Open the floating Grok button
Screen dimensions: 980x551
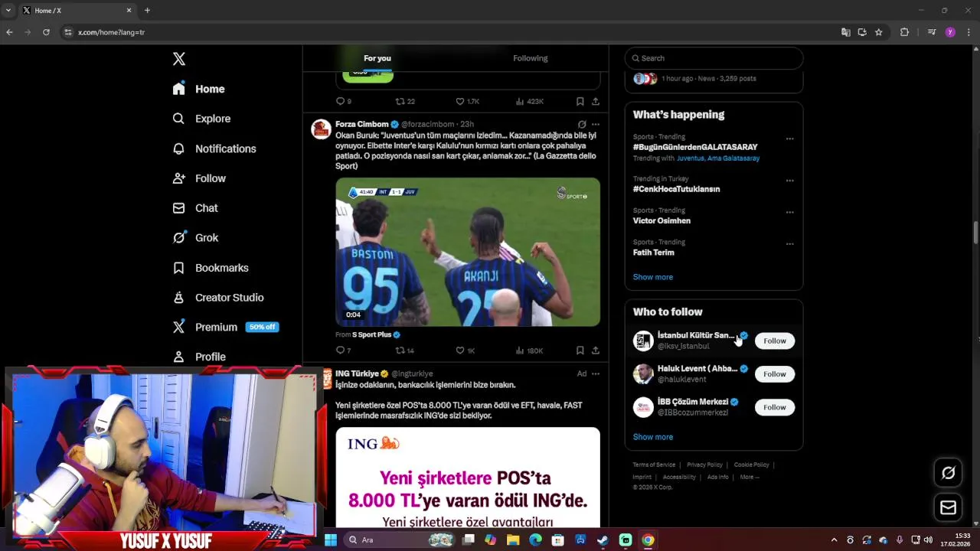948,473
